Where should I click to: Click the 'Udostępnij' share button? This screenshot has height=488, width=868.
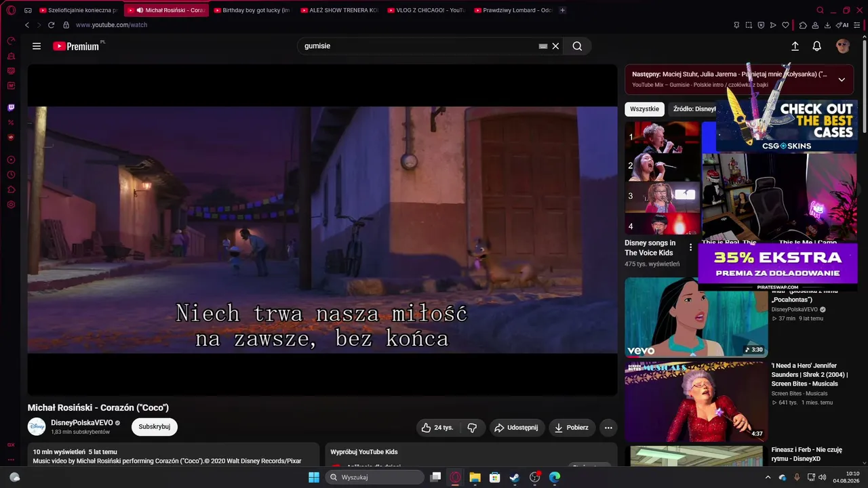517,428
